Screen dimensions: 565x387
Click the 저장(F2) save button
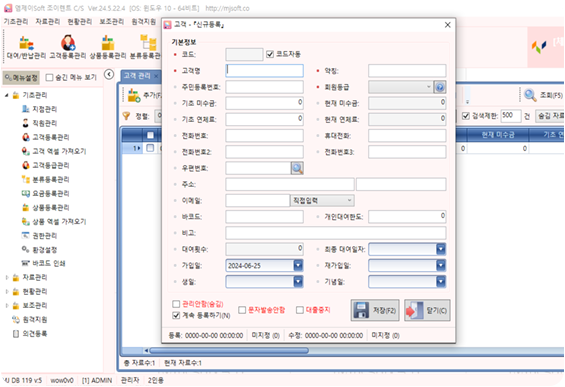375,310
